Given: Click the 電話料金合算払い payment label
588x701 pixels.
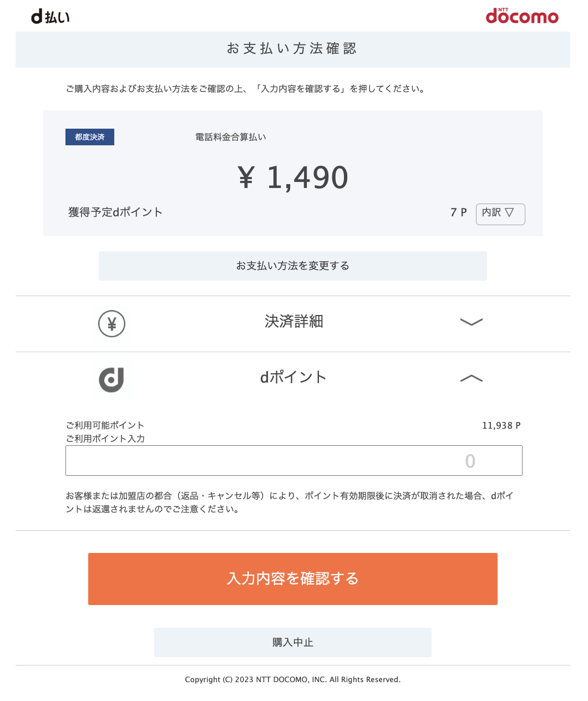Looking at the screenshot, I should click(231, 137).
